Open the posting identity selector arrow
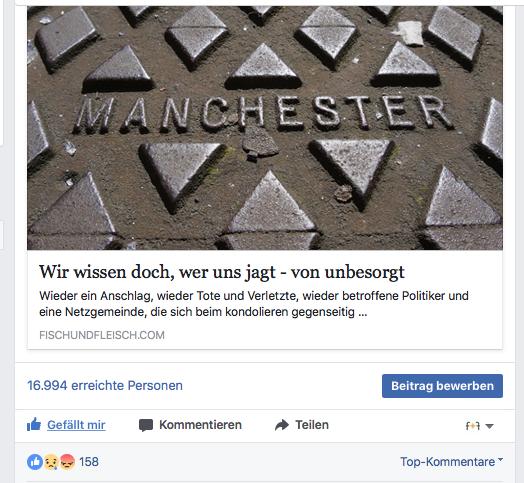The height and width of the screenshot is (483, 524). click(x=489, y=426)
